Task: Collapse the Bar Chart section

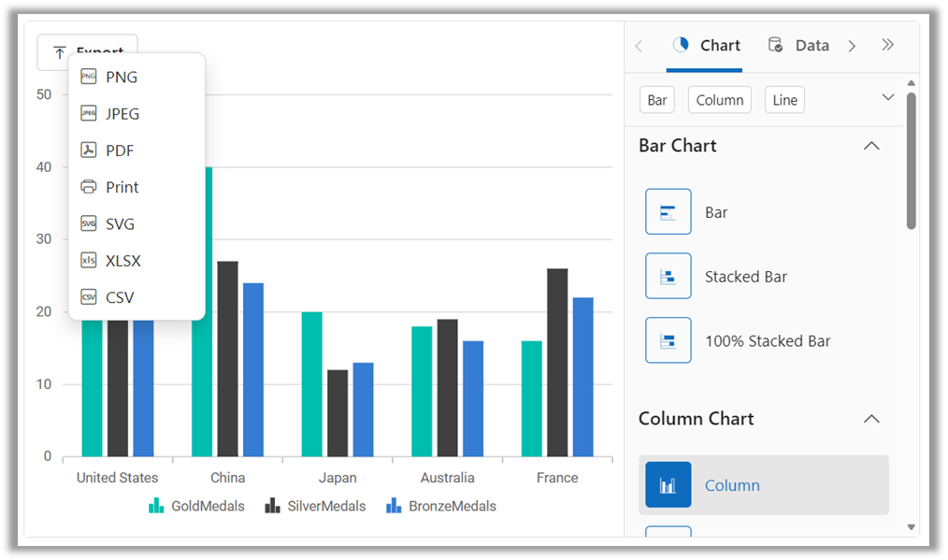Action: click(871, 146)
